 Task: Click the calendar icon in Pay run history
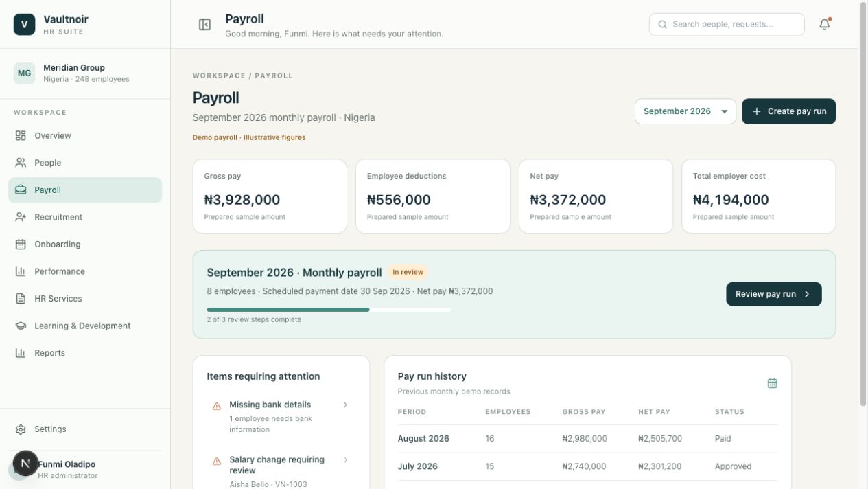[772, 383]
